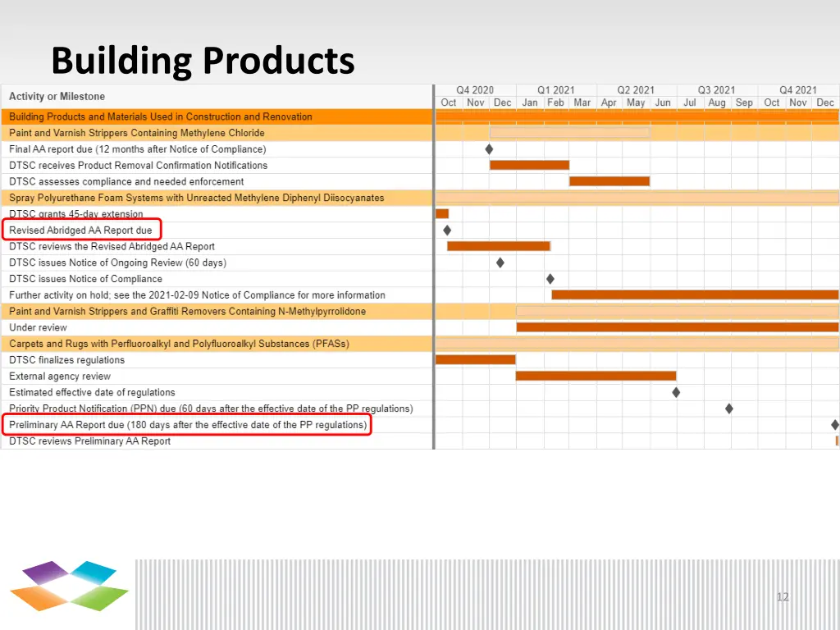Click the diamond for Notice of Compliance
840x630 pixels.
550,279
